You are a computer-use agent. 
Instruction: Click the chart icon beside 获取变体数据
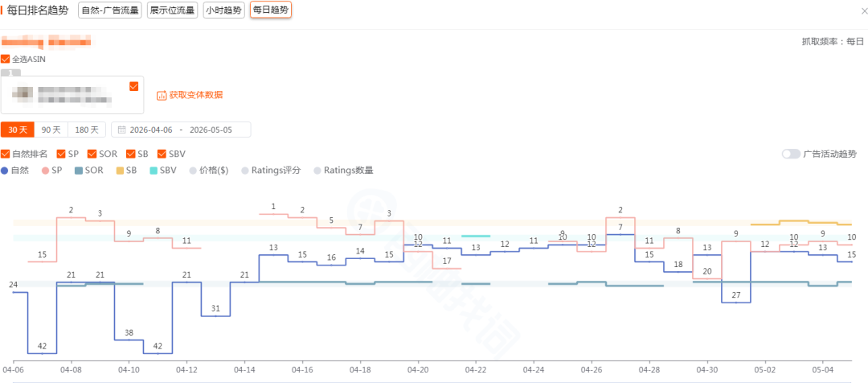click(162, 95)
